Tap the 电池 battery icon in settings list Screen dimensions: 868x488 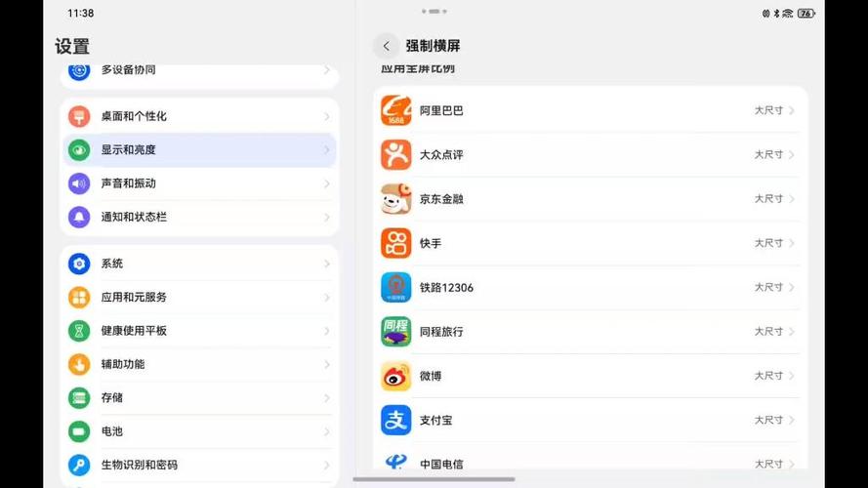pos(79,431)
